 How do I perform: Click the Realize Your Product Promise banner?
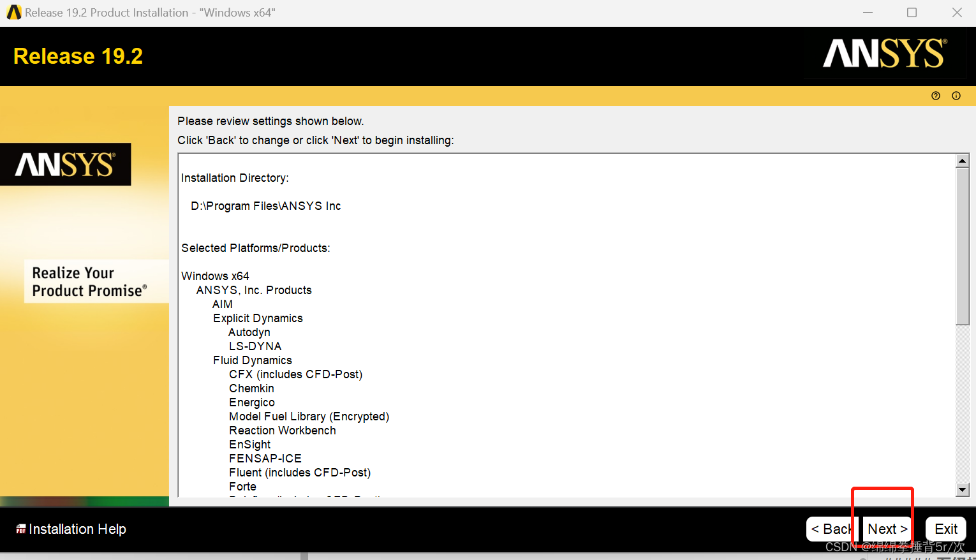click(x=96, y=281)
